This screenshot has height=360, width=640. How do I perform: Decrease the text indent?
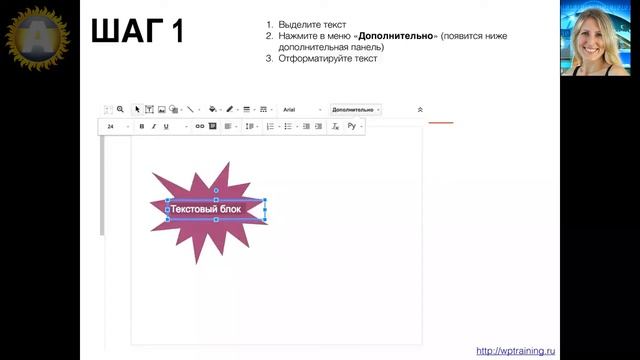click(306, 127)
